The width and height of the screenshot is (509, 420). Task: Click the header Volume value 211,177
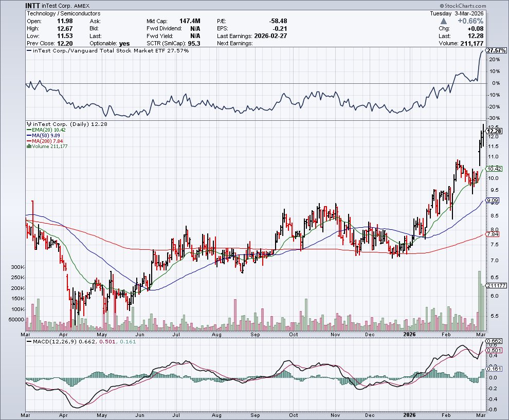click(472, 44)
